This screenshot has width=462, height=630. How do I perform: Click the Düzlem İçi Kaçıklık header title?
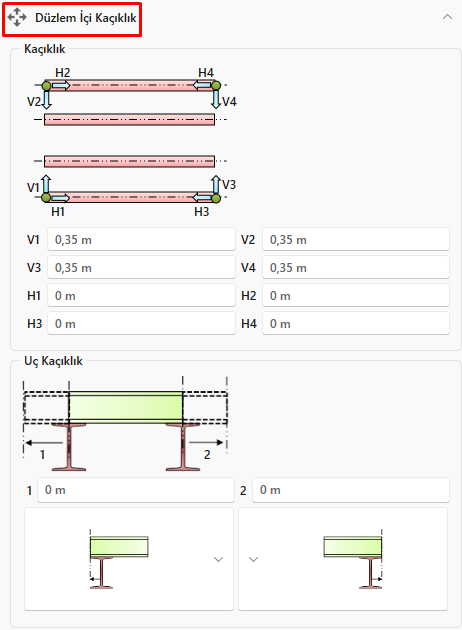coord(86,18)
